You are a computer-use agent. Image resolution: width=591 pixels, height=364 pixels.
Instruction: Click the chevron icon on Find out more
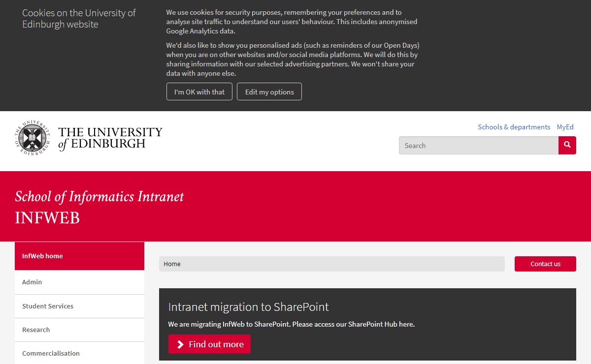(180, 344)
